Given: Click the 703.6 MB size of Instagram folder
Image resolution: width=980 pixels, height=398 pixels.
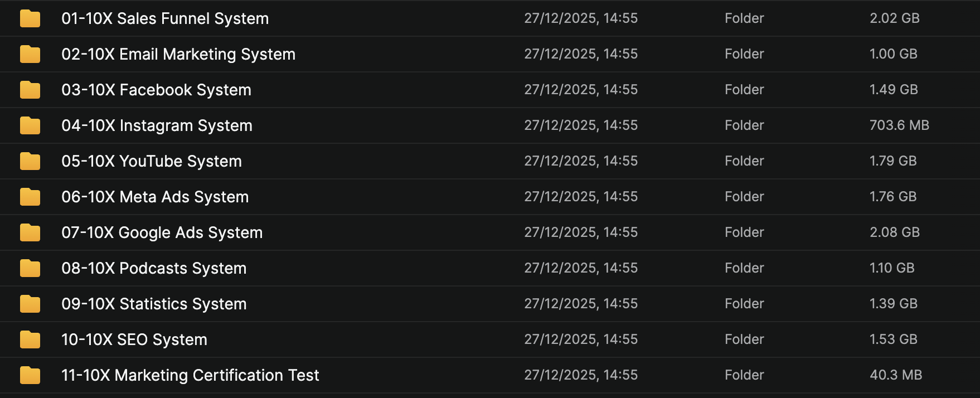Looking at the screenshot, I should (899, 125).
